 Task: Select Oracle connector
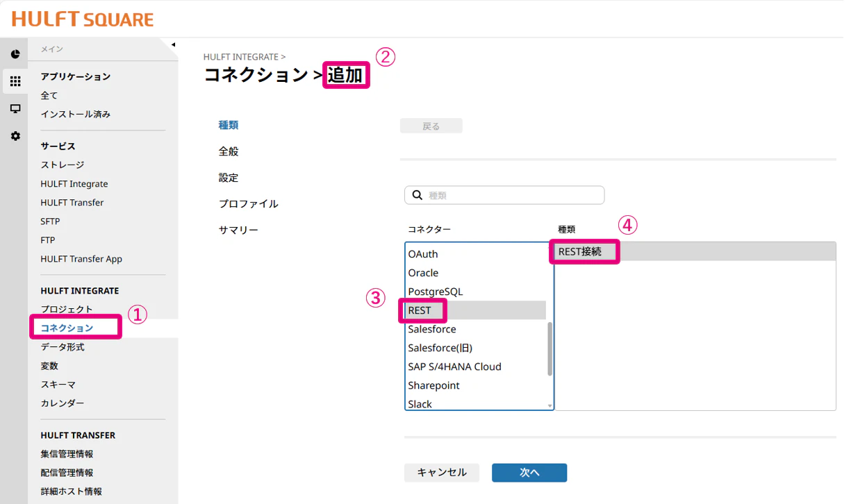tap(475, 273)
